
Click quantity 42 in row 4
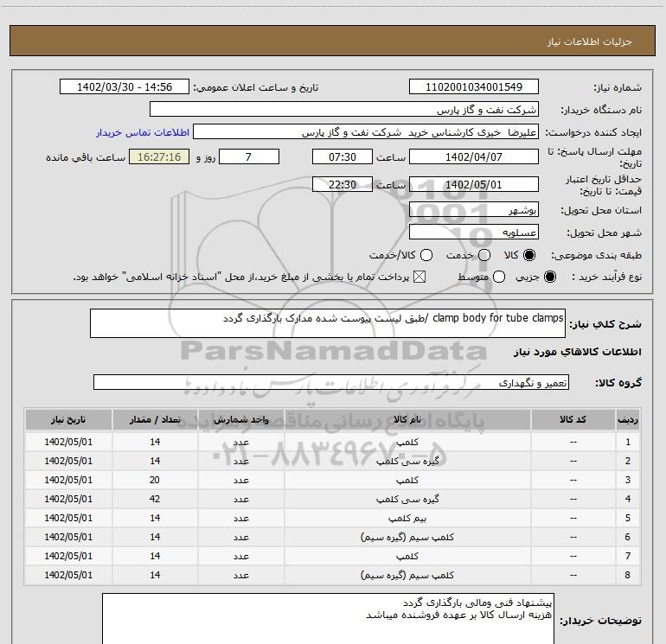pos(155,500)
